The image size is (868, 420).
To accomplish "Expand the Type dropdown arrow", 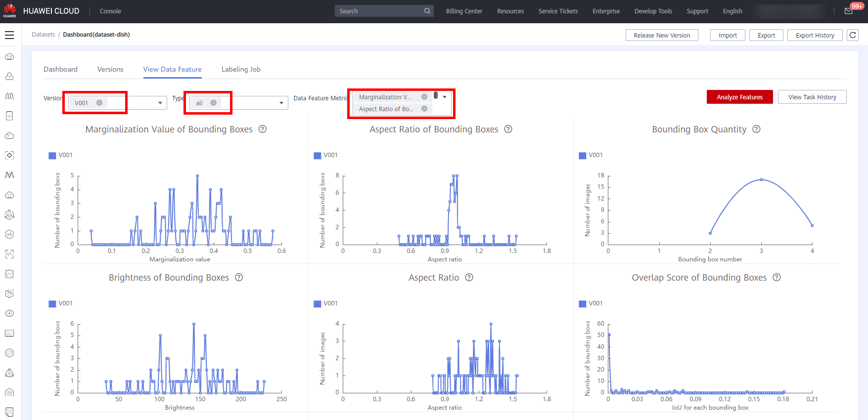I will click(281, 103).
